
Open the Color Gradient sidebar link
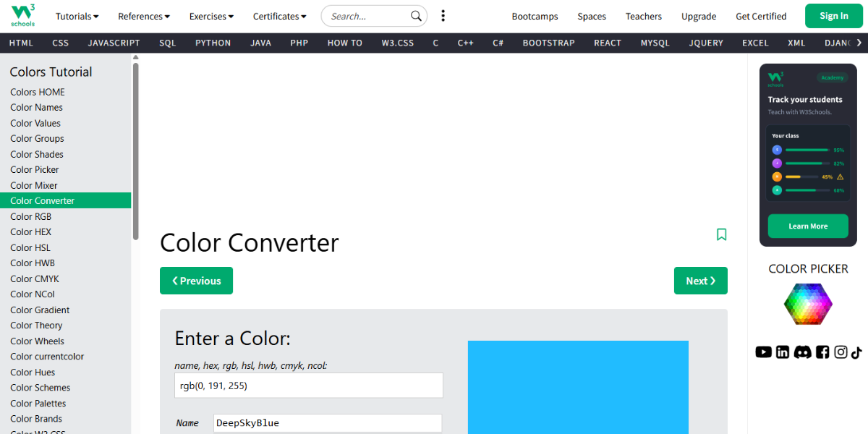click(x=39, y=310)
